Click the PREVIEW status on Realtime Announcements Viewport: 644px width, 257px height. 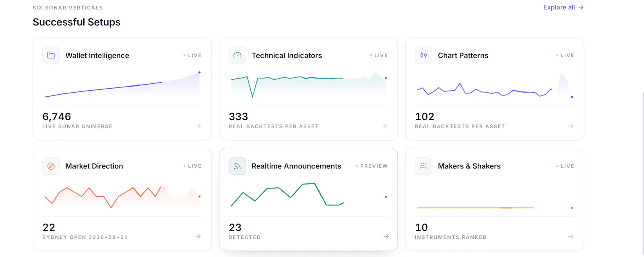pyautogui.click(x=372, y=166)
